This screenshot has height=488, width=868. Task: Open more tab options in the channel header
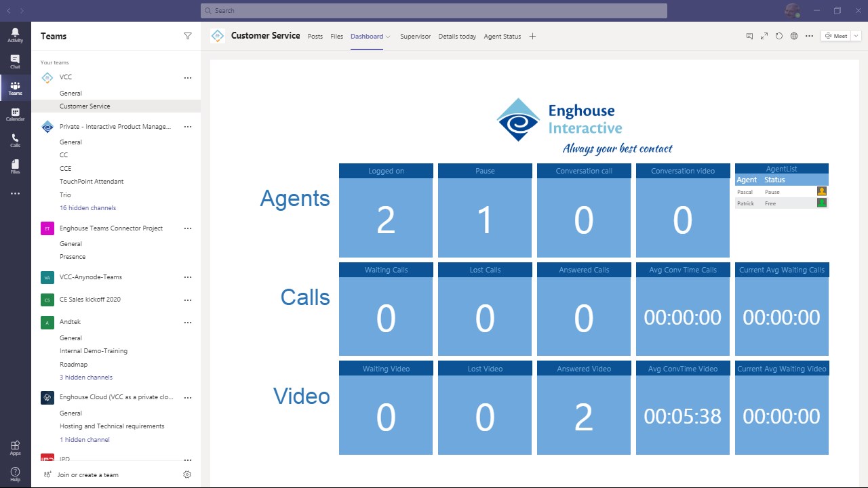(809, 36)
